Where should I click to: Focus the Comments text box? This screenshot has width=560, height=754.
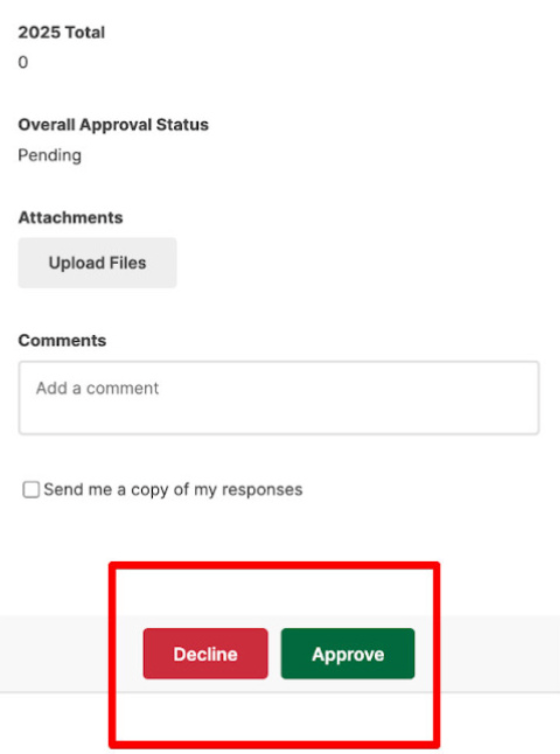[279, 397]
